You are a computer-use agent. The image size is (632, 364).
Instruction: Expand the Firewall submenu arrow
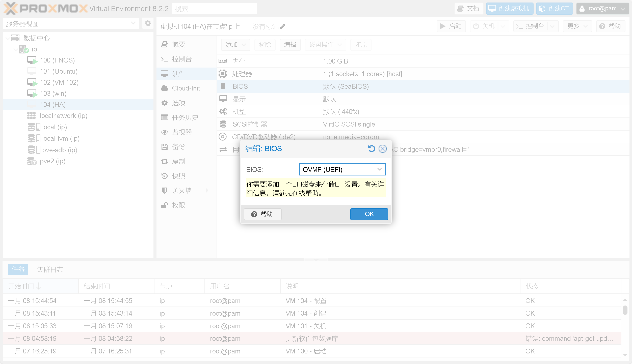(207, 191)
